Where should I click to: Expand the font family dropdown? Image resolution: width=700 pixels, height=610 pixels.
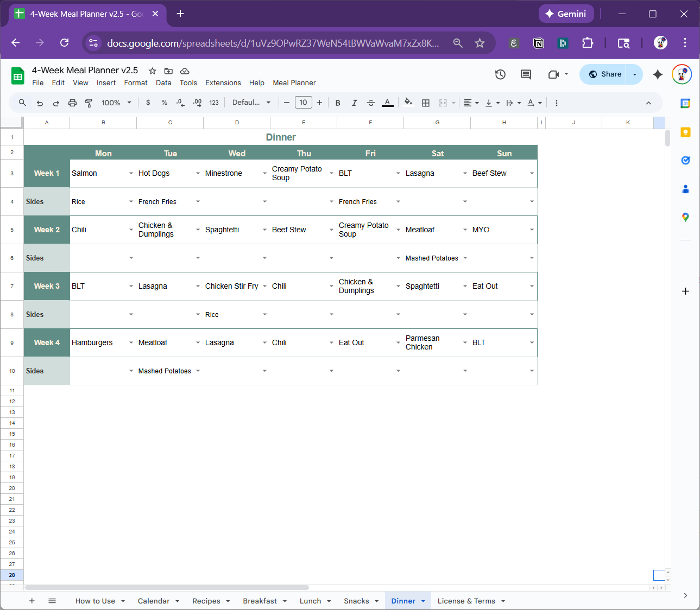[x=251, y=103]
